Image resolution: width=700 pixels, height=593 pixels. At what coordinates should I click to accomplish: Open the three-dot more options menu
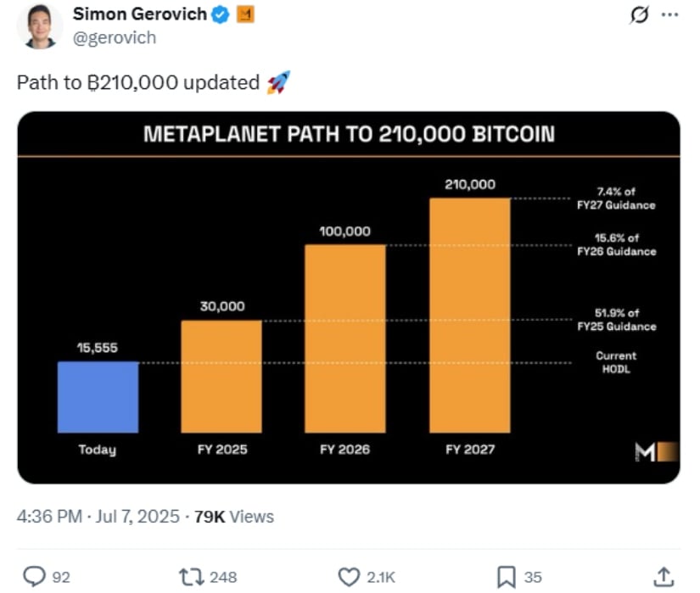click(x=669, y=14)
